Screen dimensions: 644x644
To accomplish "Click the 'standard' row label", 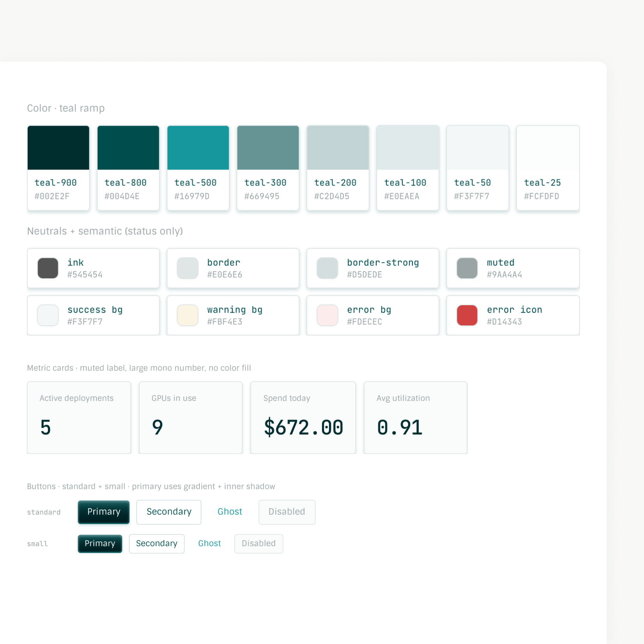I will [44, 512].
